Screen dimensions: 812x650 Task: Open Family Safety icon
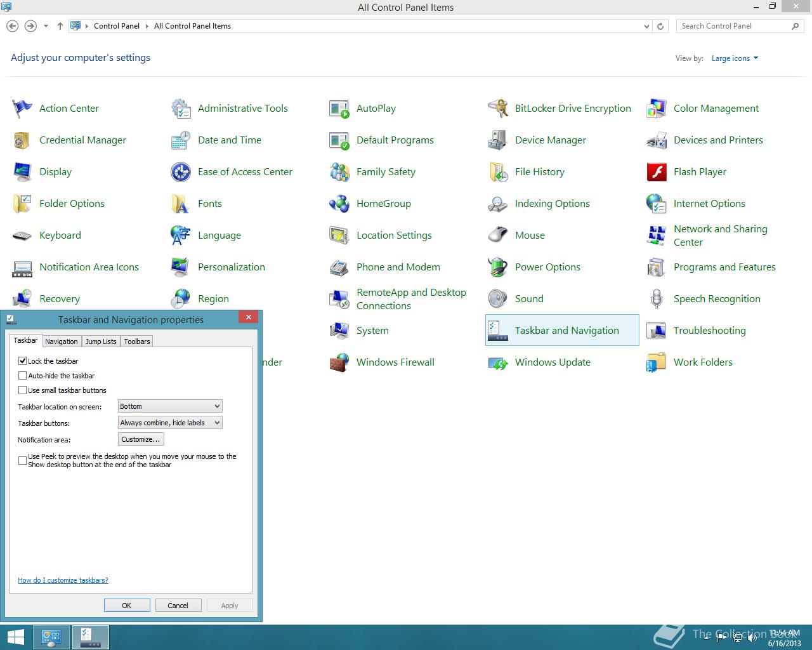pyautogui.click(x=339, y=172)
